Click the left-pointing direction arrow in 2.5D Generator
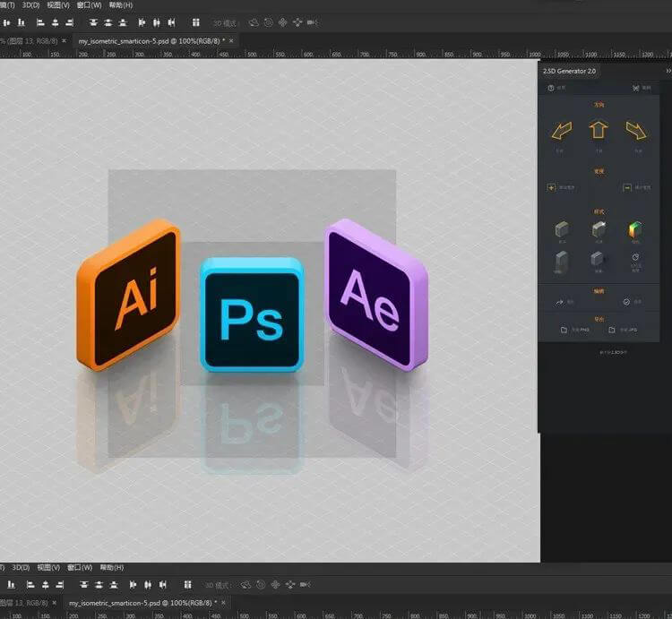Image resolution: width=672 pixels, height=619 pixels. coord(561,132)
